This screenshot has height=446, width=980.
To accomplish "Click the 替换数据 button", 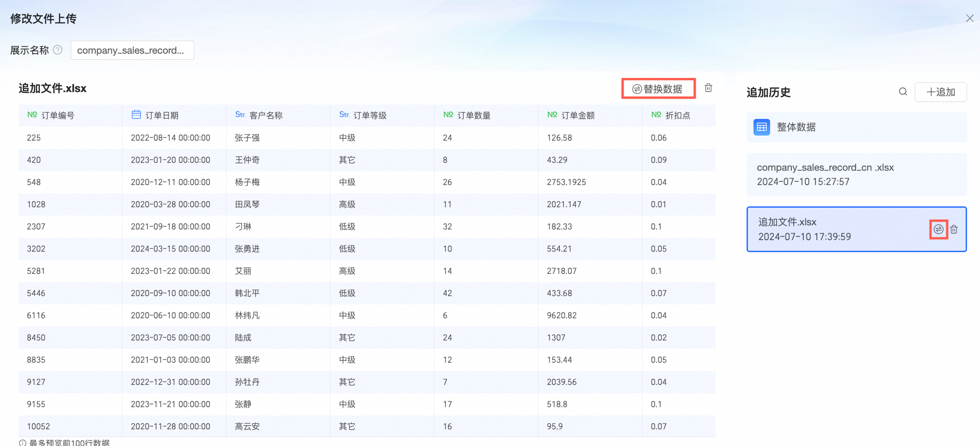I will 658,89.
